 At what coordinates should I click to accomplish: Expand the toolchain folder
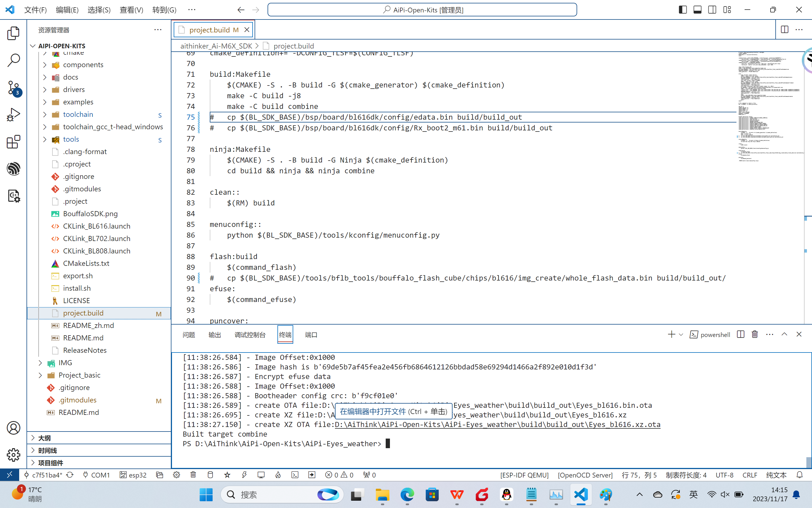click(45, 114)
